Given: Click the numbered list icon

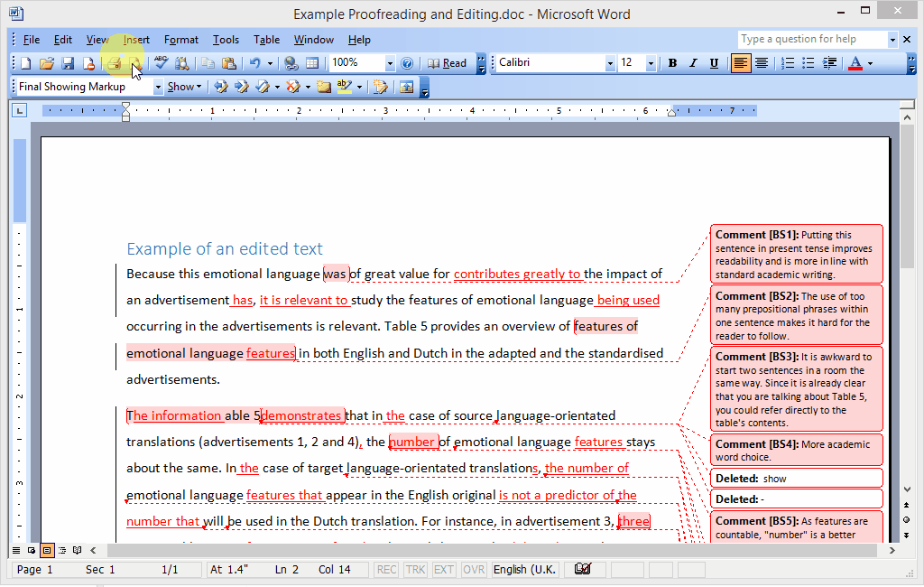Looking at the screenshot, I should 788,63.
